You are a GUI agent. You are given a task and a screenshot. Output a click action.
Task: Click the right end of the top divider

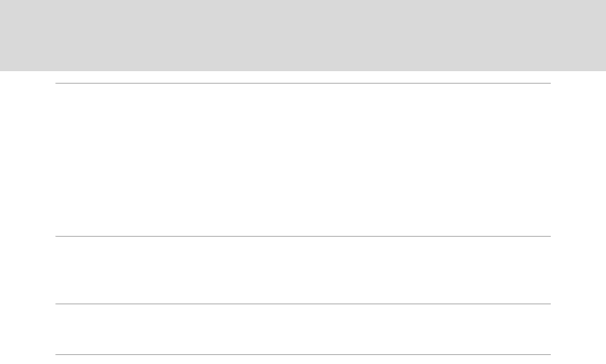tap(549, 83)
